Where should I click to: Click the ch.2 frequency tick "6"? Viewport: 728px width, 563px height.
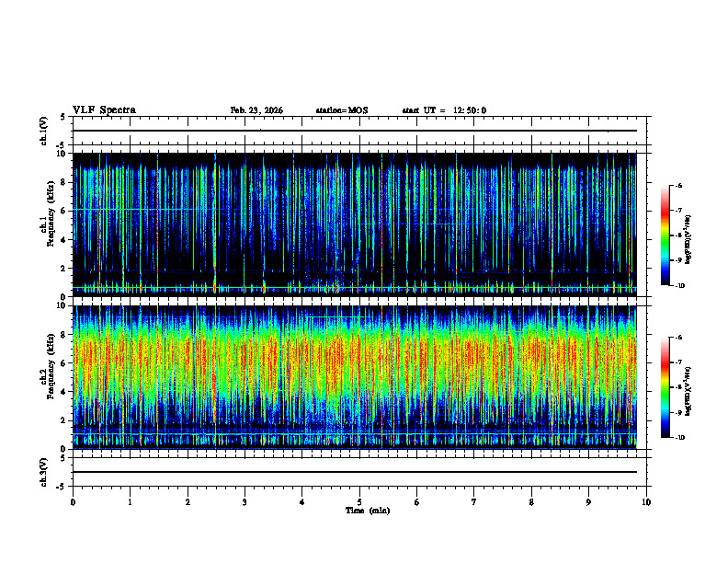[64, 363]
